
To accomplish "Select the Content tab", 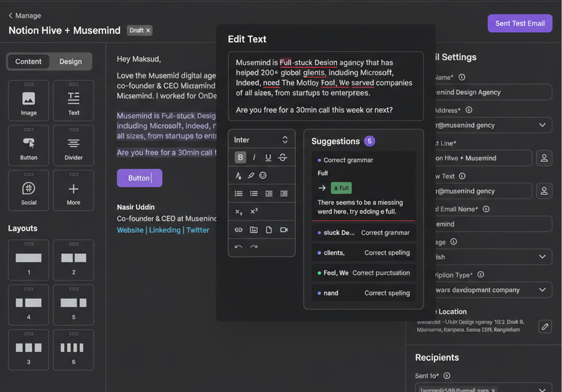I will [x=29, y=61].
